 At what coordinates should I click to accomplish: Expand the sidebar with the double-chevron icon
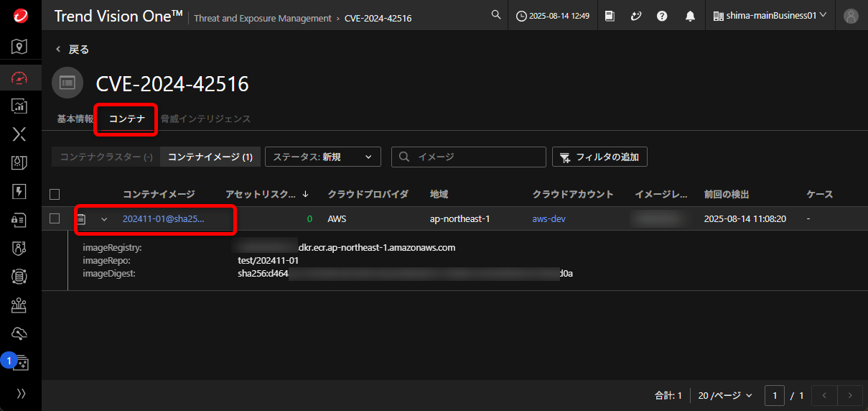click(20, 393)
